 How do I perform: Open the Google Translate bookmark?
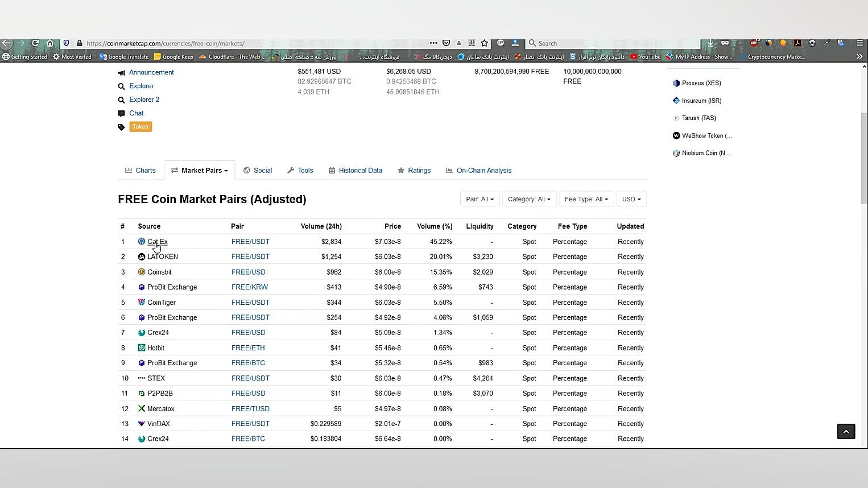(124, 57)
